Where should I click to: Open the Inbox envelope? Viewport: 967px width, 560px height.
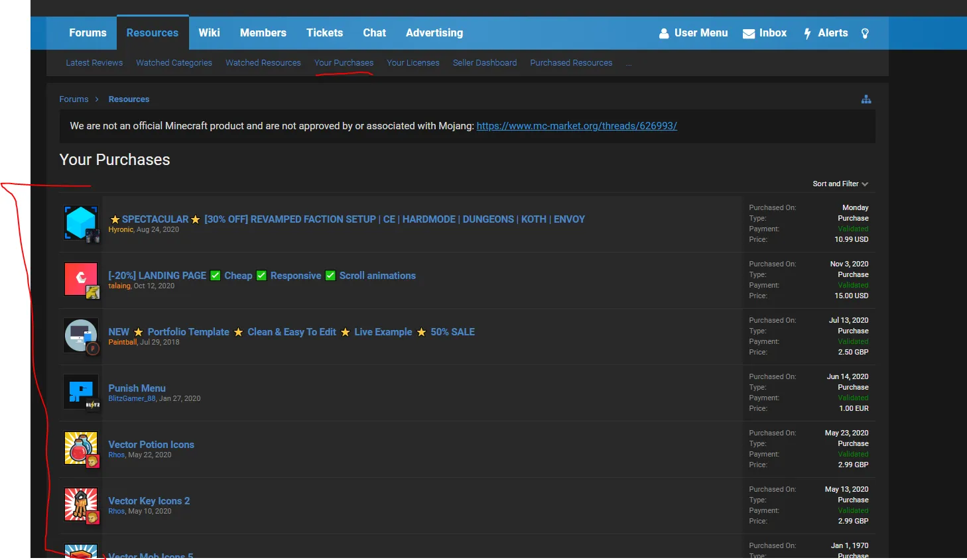(x=765, y=33)
